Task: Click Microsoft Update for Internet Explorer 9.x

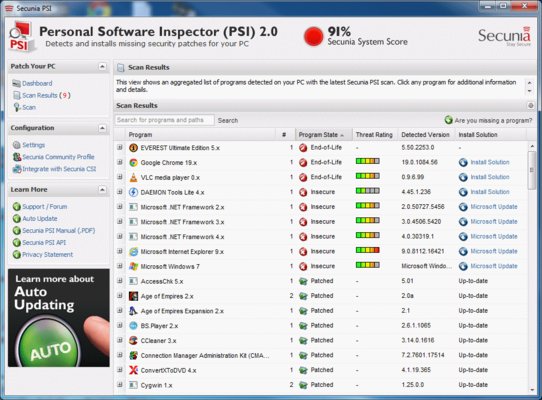Action: point(494,251)
